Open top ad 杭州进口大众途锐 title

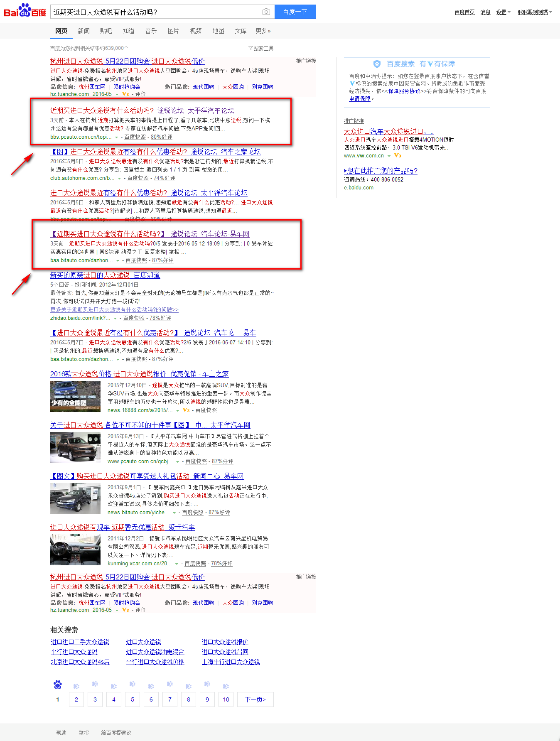[x=128, y=61]
